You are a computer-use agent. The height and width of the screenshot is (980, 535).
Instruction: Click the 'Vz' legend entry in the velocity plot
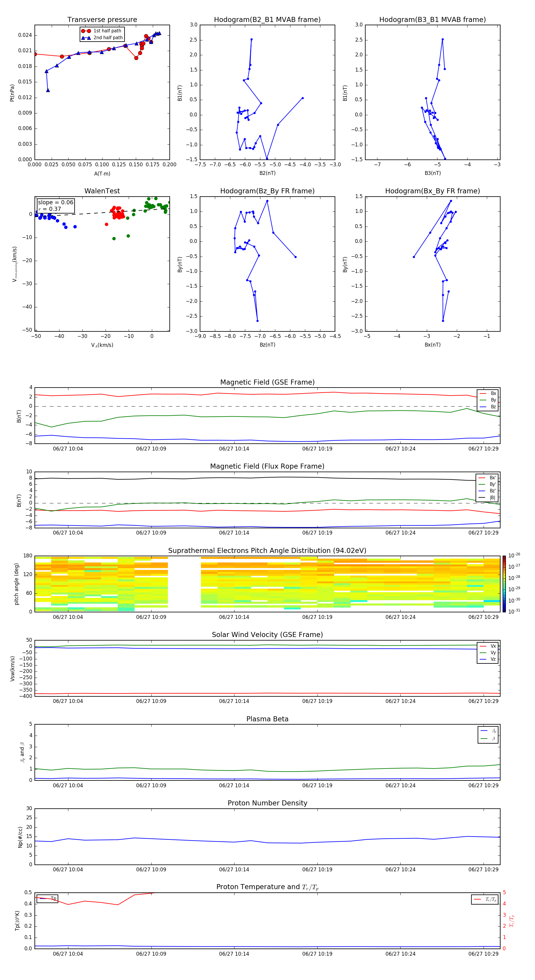(x=488, y=659)
